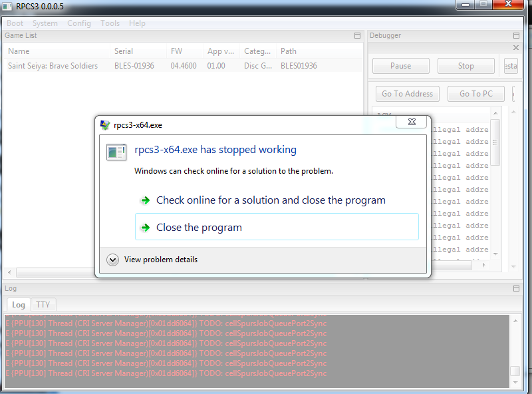Undock the Game List panel

point(357,36)
